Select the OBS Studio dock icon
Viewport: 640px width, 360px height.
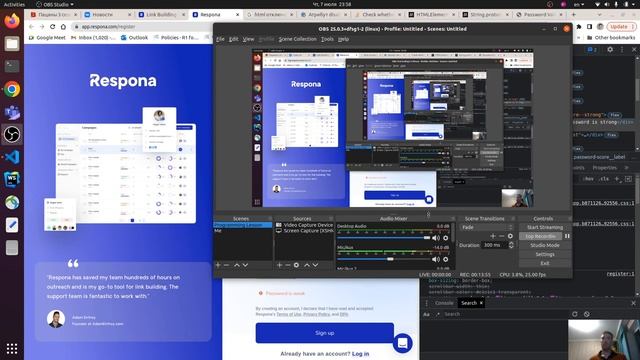click(12, 134)
